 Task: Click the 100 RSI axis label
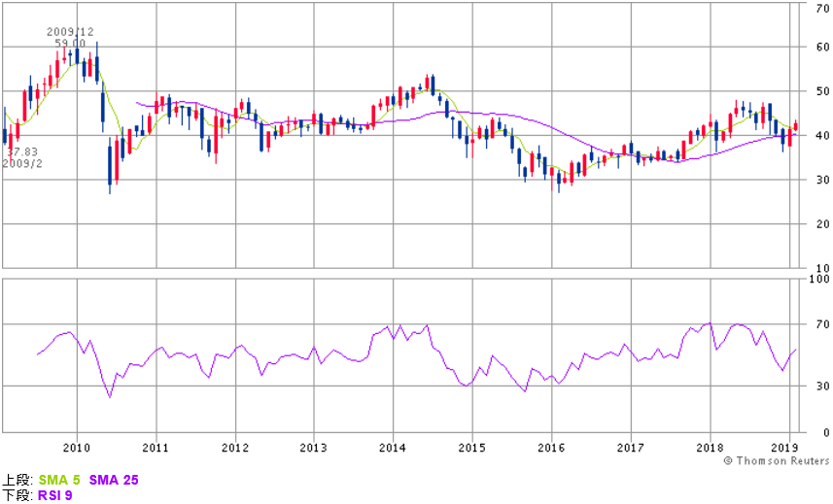819,279
